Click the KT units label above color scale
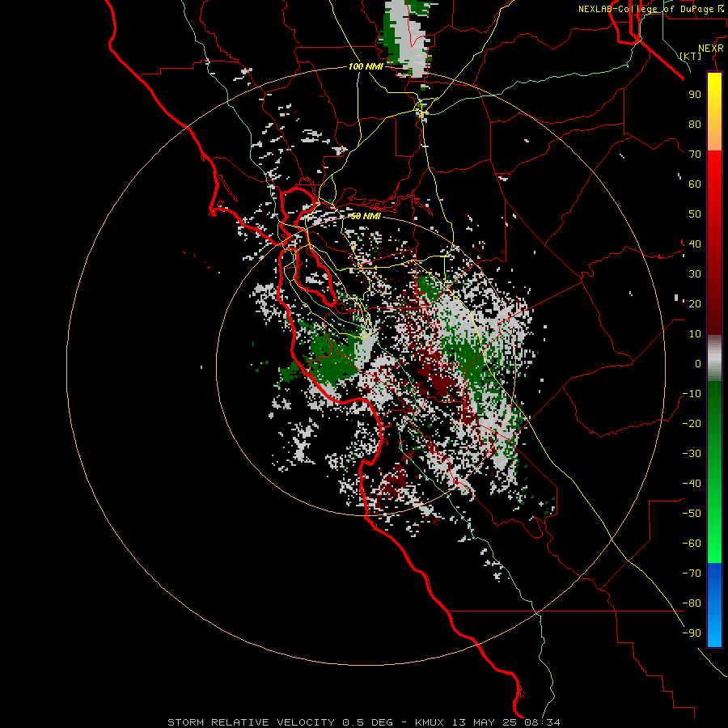Image resolution: width=728 pixels, height=728 pixels. click(691, 56)
